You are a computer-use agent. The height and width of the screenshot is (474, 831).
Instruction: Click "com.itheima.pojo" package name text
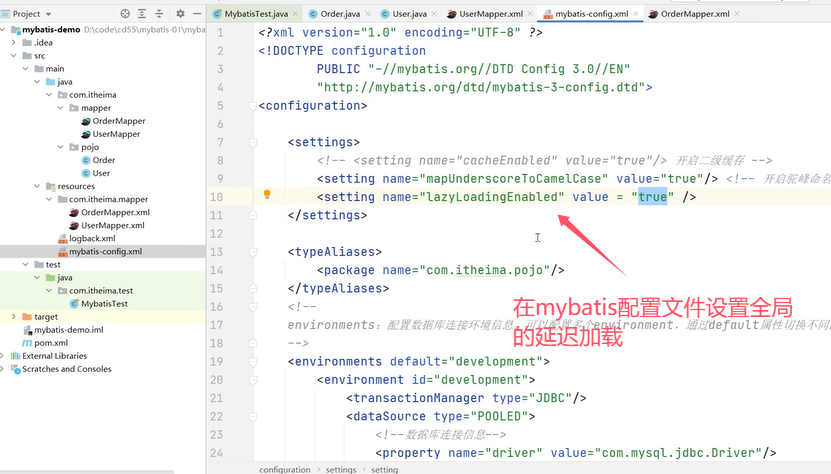[x=484, y=270]
